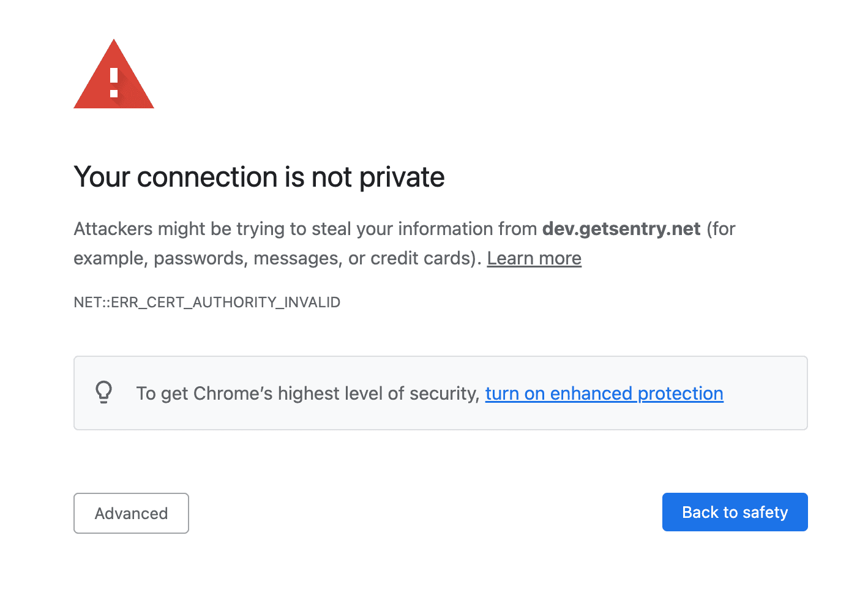Screen dimensions: 868x606
Task: Open the Learn more link
Action: [533, 258]
